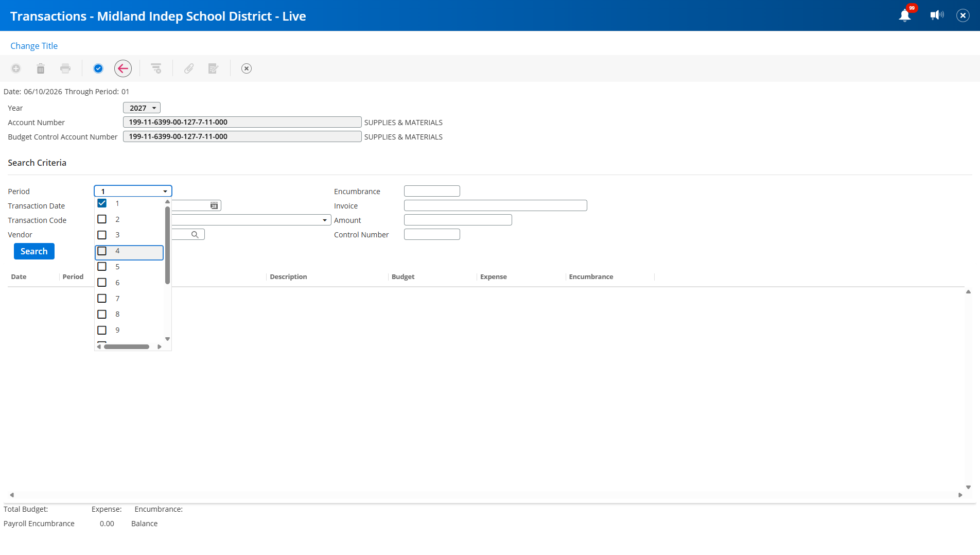Viewport: 980px width, 555px height.
Task: Click the toolbar Cancel X icon
Action: click(x=247, y=68)
